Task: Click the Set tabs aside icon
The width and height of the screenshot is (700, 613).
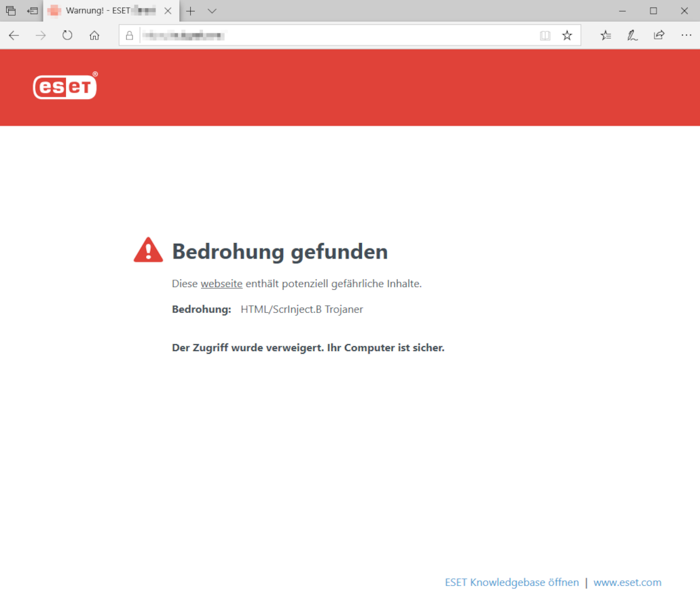Action: [10, 11]
